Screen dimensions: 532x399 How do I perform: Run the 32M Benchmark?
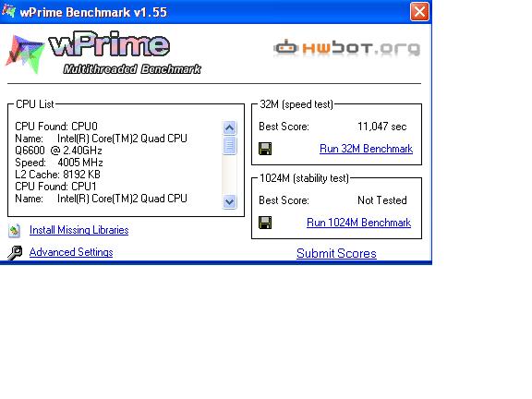point(366,149)
